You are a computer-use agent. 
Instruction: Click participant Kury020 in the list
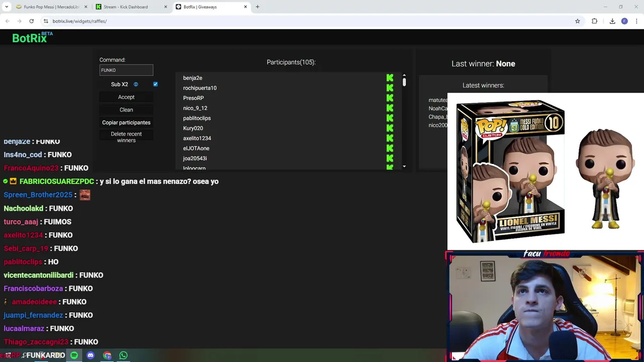pyautogui.click(x=193, y=128)
